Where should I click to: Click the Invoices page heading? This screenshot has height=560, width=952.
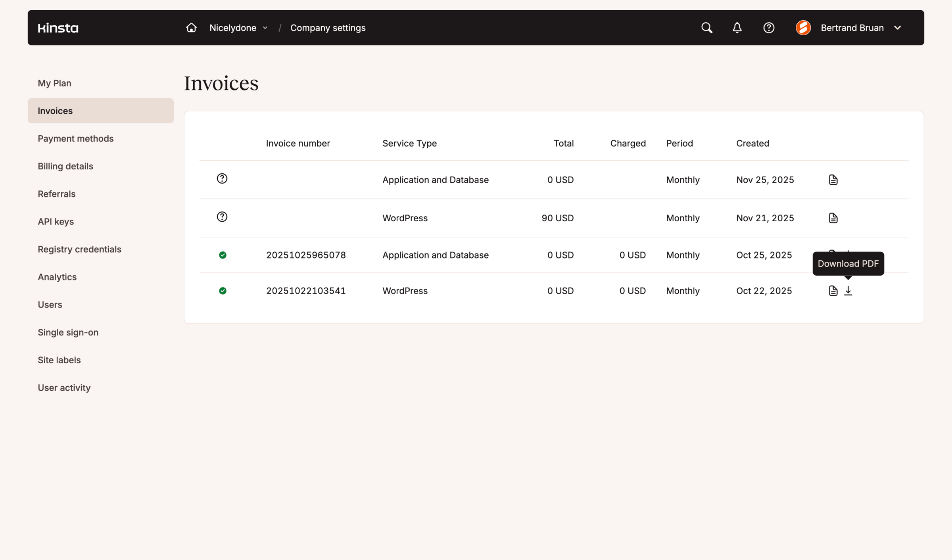221,83
